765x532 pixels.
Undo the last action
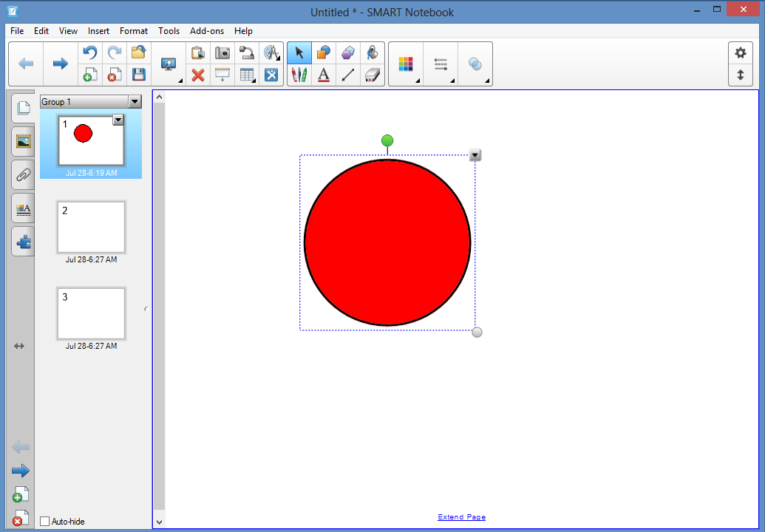pyautogui.click(x=89, y=52)
